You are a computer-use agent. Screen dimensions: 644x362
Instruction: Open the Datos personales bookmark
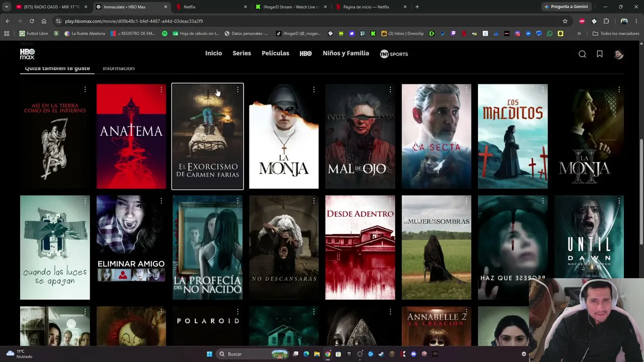tap(247, 34)
